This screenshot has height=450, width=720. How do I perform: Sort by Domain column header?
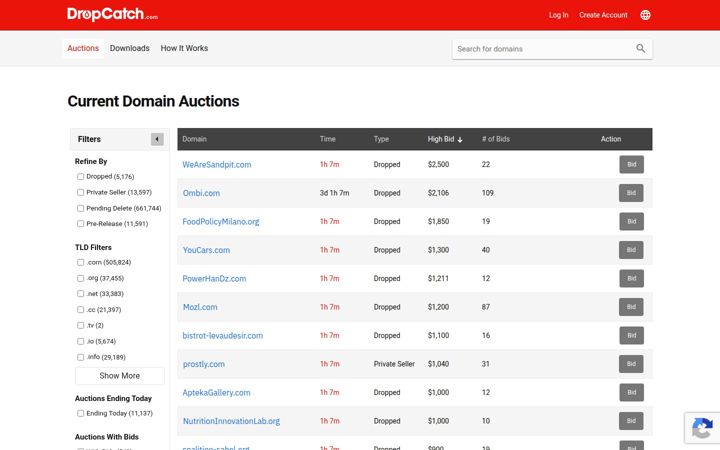click(x=194, y=139)
